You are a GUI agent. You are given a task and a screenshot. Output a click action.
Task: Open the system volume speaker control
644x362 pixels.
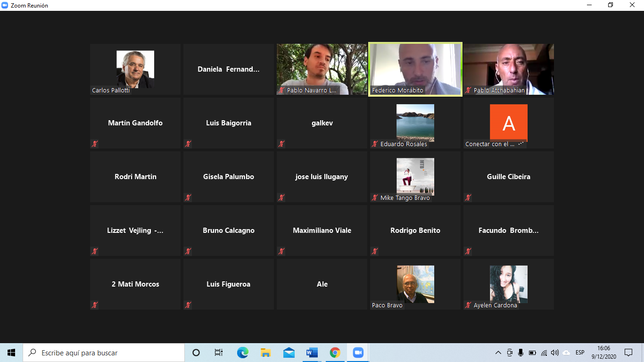pyautogui.click(x=555, y=353)
